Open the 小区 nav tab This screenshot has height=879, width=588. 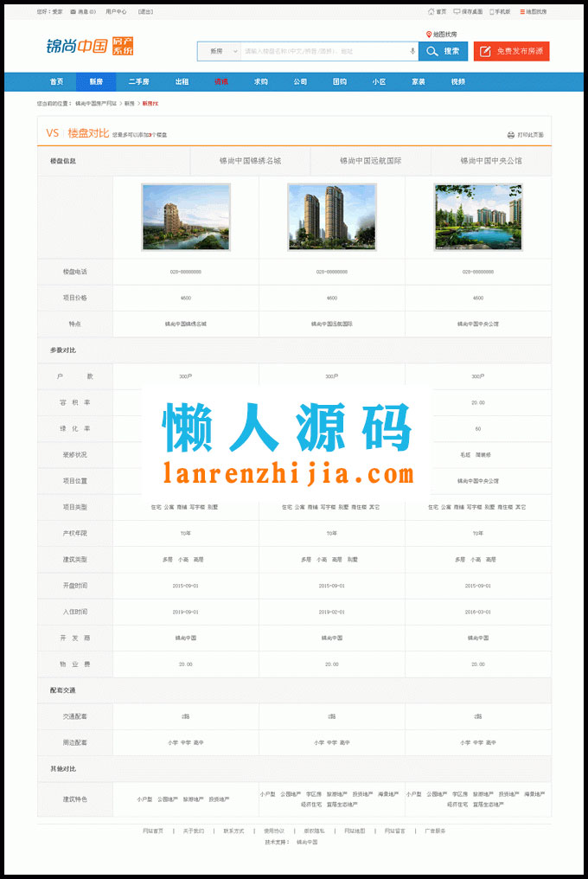(380, 82)
